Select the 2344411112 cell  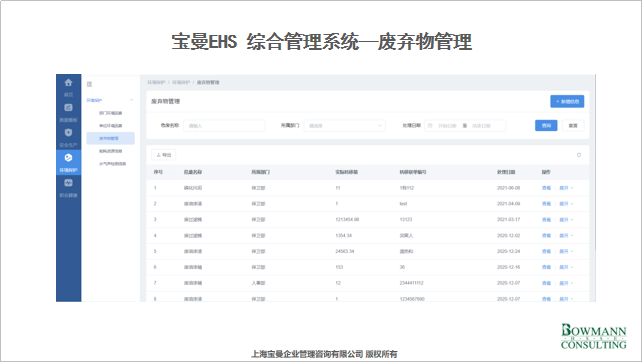[412, 283]
